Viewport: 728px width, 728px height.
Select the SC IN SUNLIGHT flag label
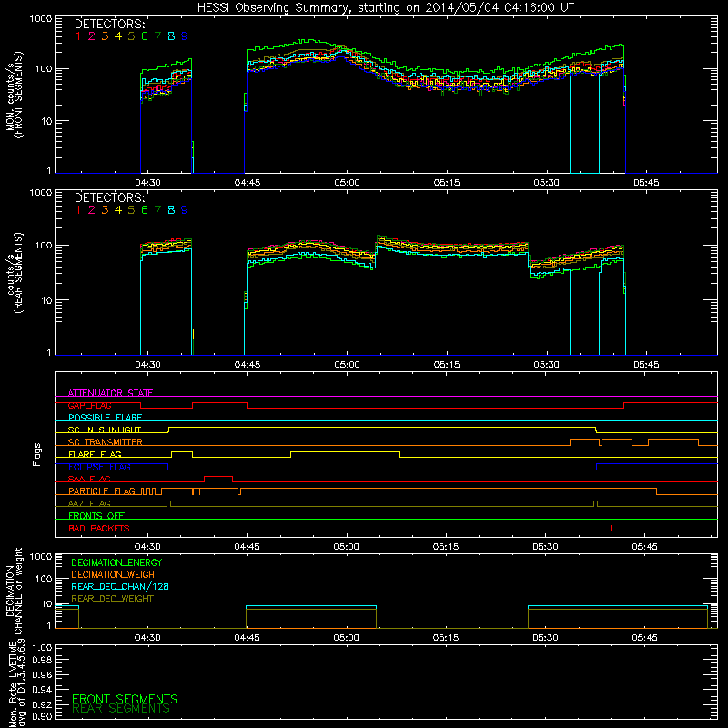pos(105,430)
